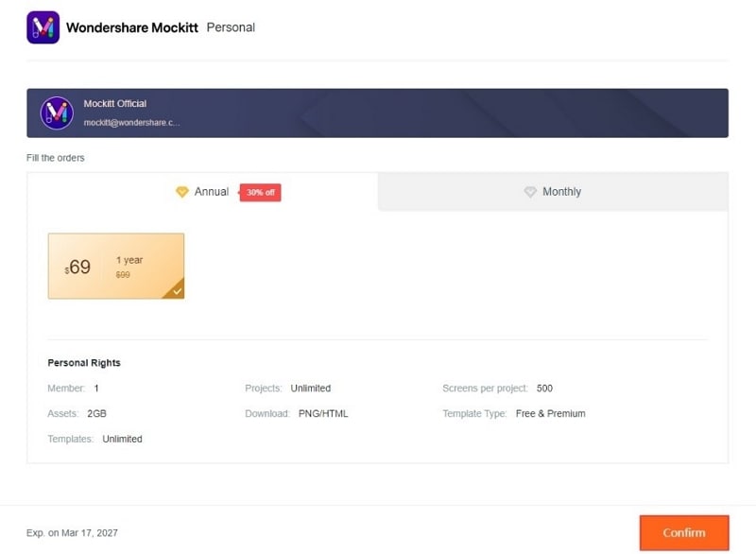
Task: Select the $69 1 year plan card
Action: (x=115, y=267)
